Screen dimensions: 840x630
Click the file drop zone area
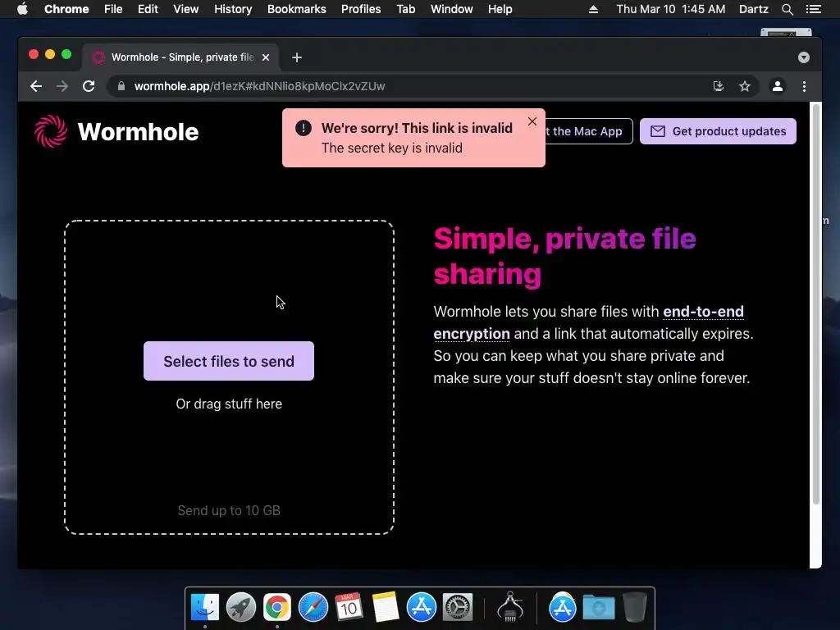(230, 377)
